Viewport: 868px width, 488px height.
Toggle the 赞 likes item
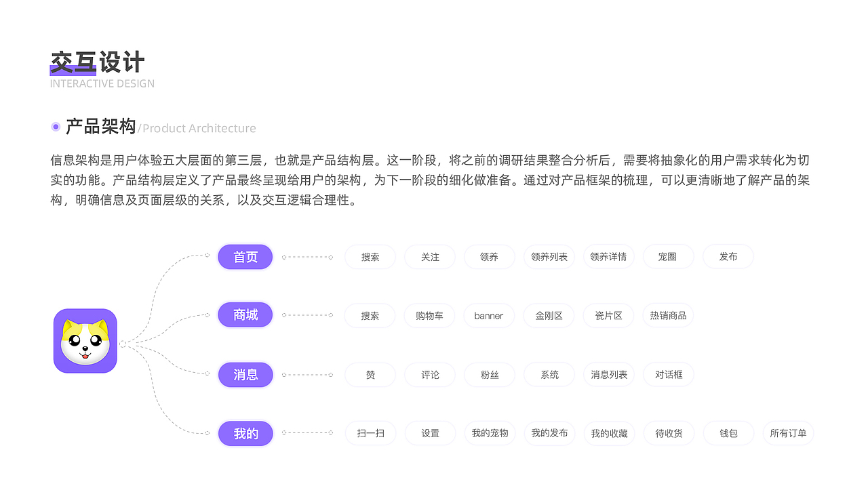(370, 374)
